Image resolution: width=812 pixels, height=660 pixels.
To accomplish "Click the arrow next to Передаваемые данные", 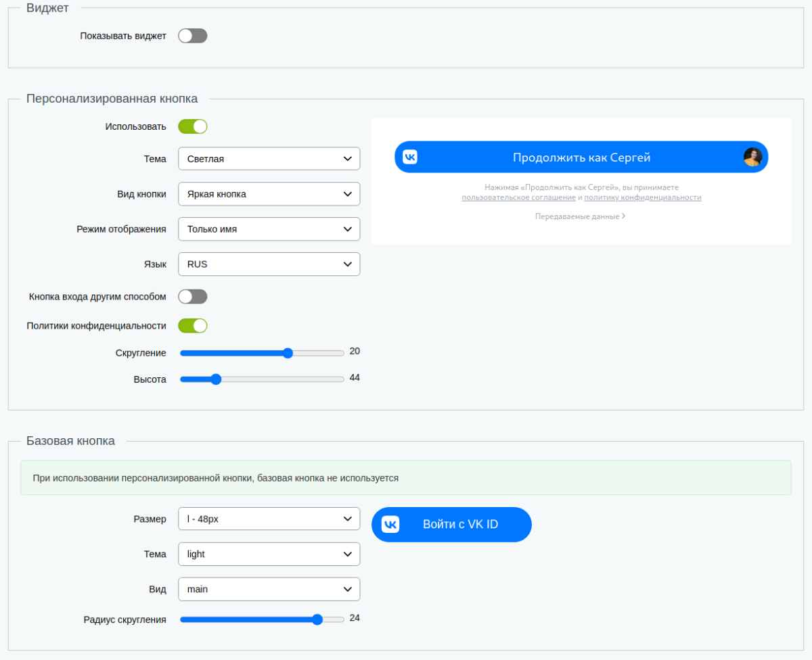I will (x=623, y=216).
